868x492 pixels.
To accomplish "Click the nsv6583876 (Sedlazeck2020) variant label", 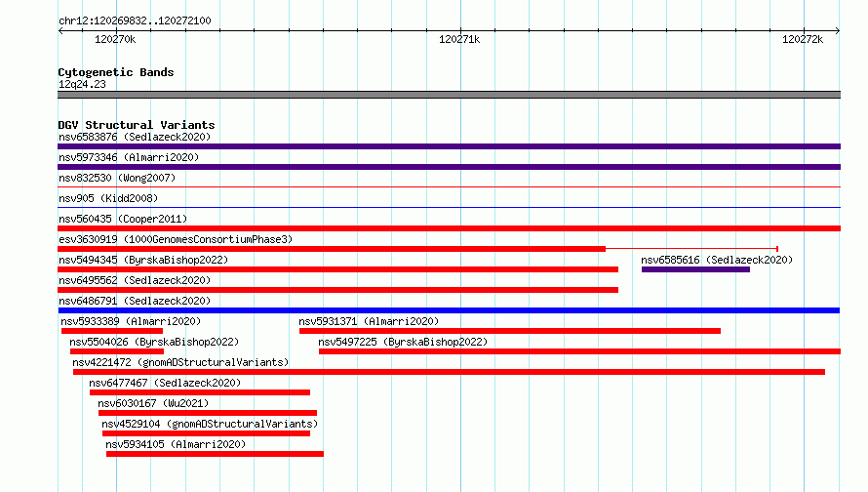I will pyautogui.click(x=135, y=137).
